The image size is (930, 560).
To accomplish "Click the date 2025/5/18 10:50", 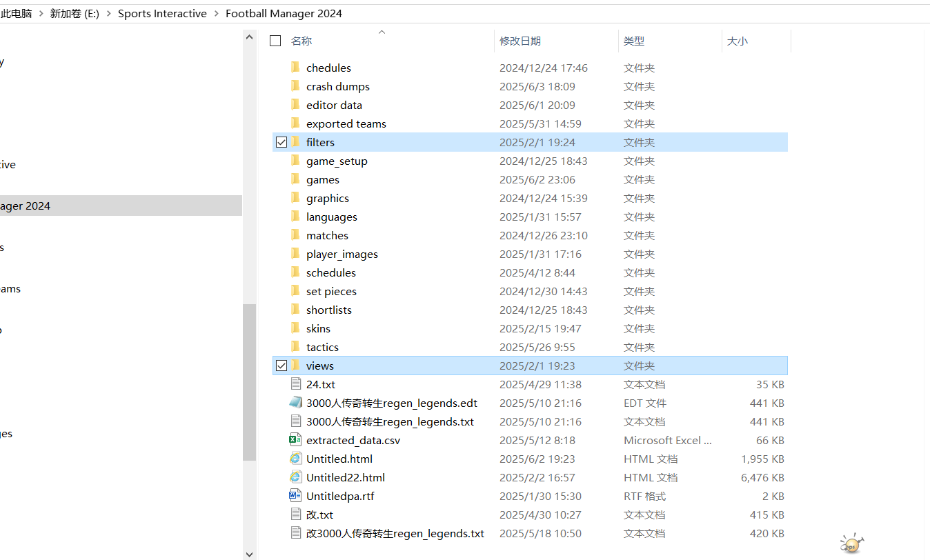I will [x=540, y=533].
